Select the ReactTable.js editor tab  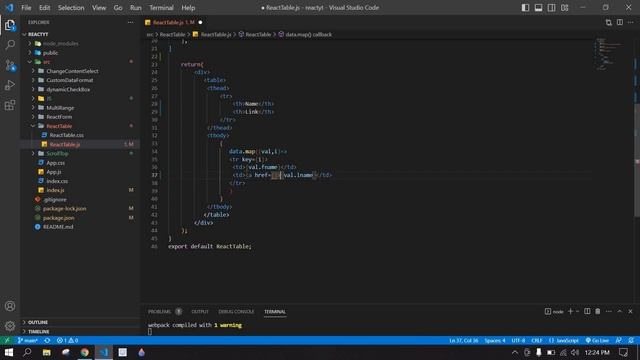pyautogui.click(x=173, y=22)
